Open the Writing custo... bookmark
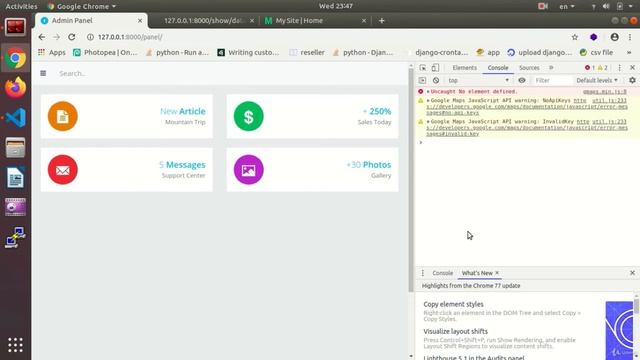 [249, 53]
